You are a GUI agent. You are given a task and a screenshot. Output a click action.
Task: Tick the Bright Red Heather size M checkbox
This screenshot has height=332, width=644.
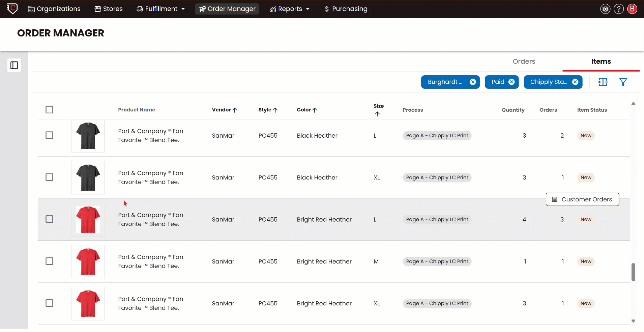click(x=49, y=261)
